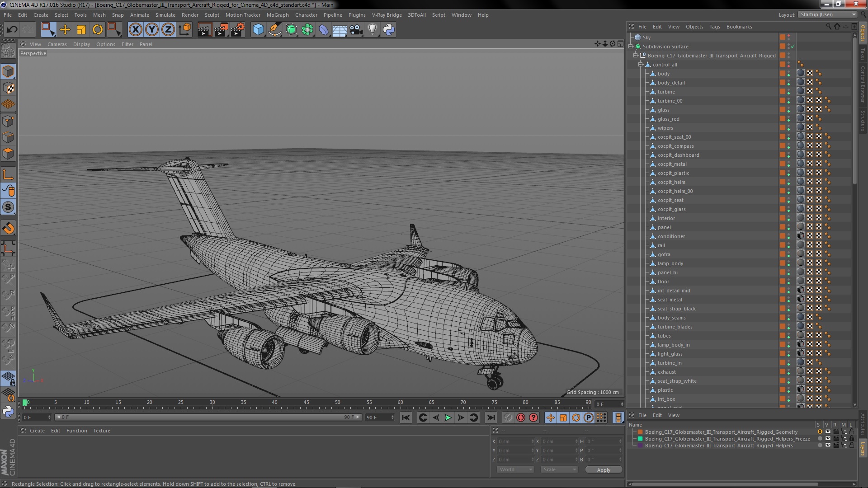The height and width of the screenshot is (488, 868).
Task: Click the coordinate system icon
Action: 185,30
